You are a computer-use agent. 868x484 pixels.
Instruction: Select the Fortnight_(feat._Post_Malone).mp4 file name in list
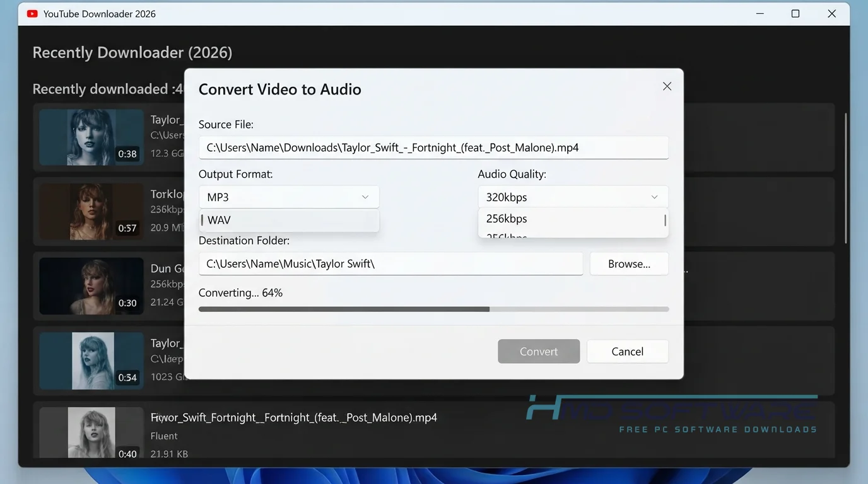click(x=294, y=417)
